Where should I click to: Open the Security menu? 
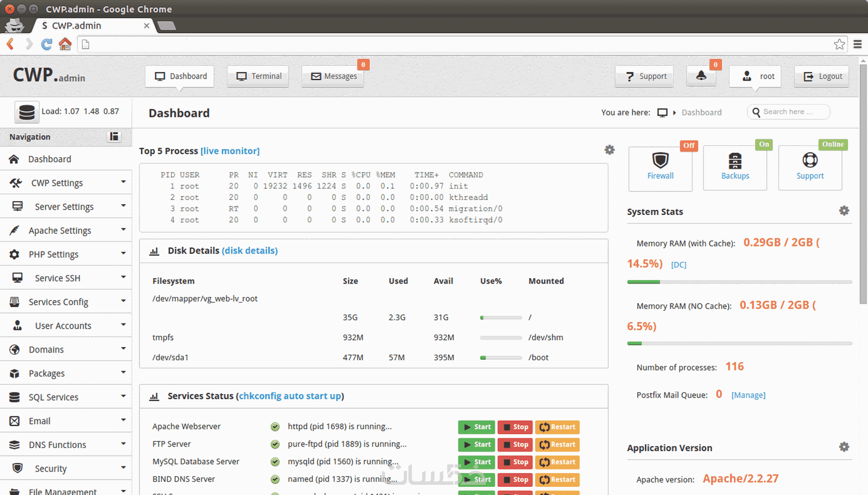[66, 468]
